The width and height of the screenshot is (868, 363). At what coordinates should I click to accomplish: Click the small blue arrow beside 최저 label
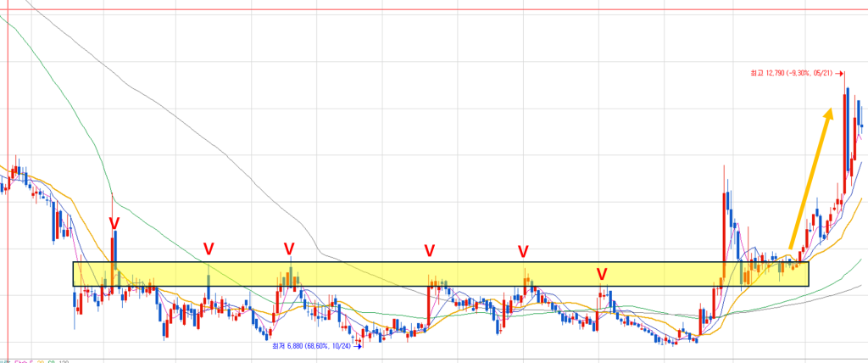point(359,346)
